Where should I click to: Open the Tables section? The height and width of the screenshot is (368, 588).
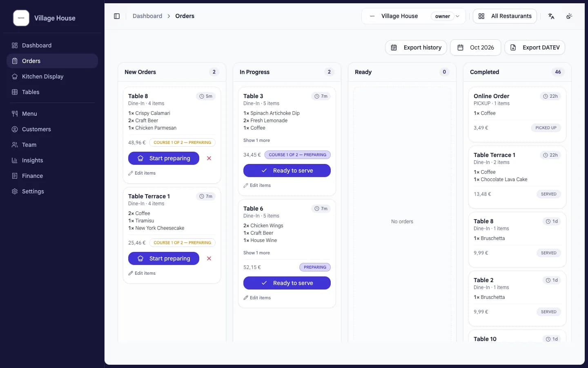click(x=52, y=92)
